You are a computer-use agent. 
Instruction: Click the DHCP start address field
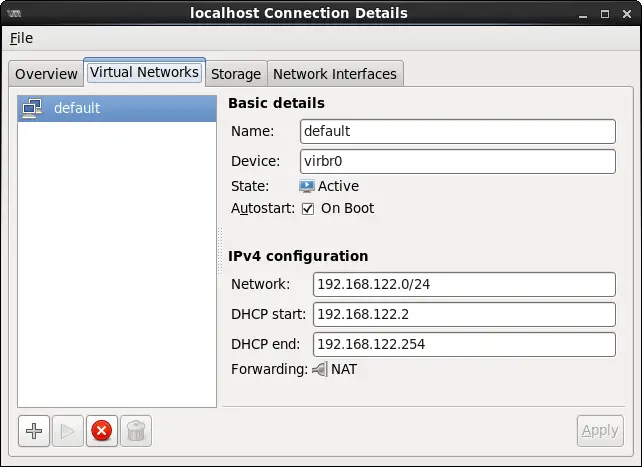[x=463, y=314]
